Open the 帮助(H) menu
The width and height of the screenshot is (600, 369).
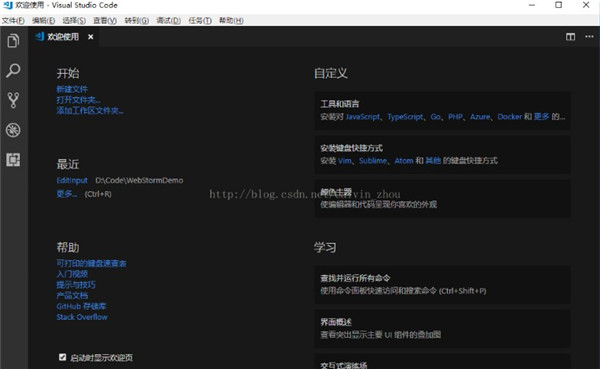[x=231, y=20]
